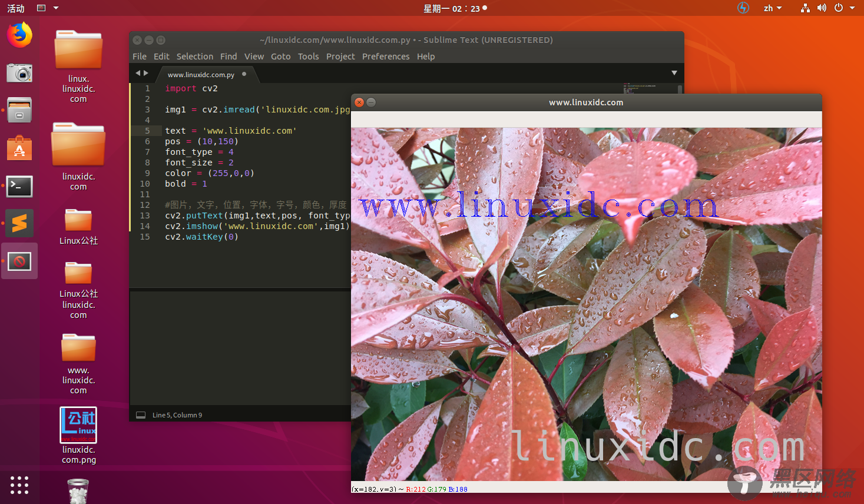Open the Goto menu
Screen dimensions: 864x504
coord(281,57)
